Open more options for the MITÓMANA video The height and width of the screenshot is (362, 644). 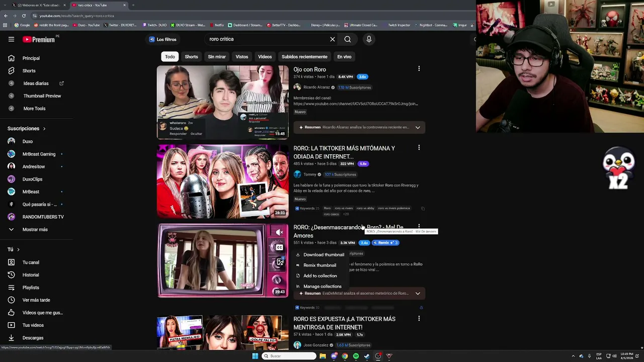(419, 148)
